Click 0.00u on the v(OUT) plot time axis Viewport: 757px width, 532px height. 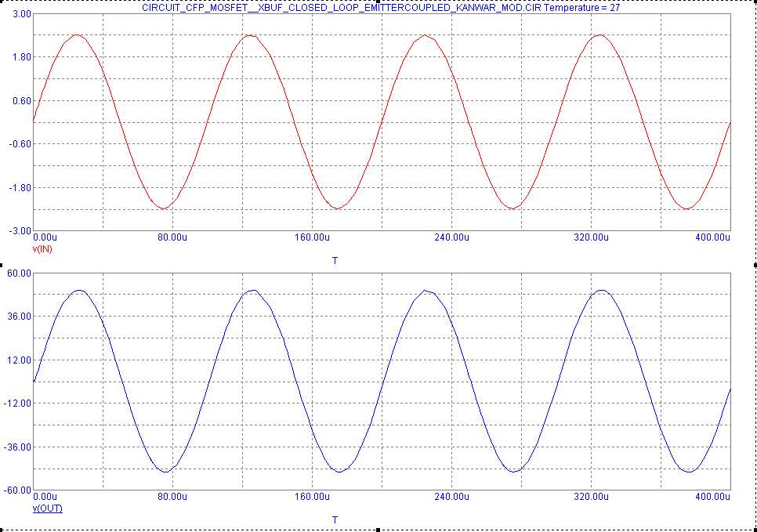45,497
